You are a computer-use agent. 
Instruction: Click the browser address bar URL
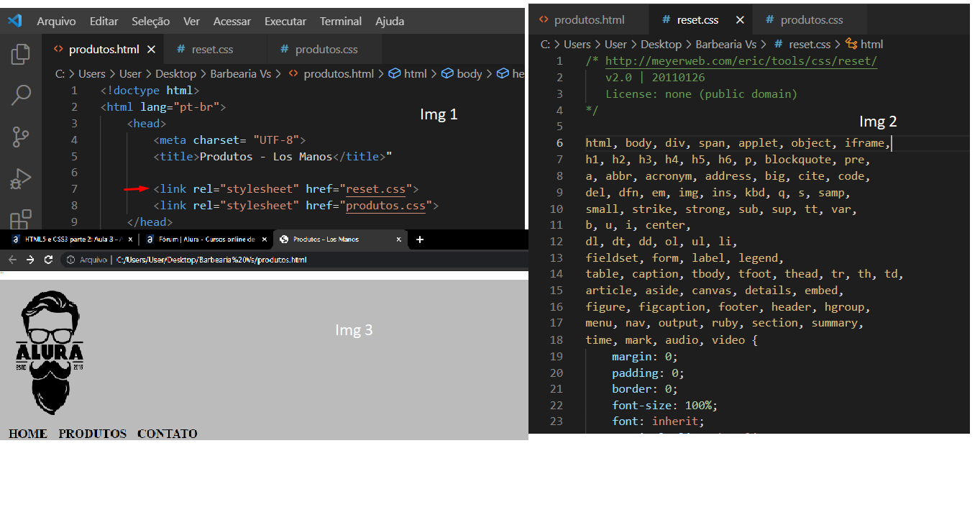[211, 260]
